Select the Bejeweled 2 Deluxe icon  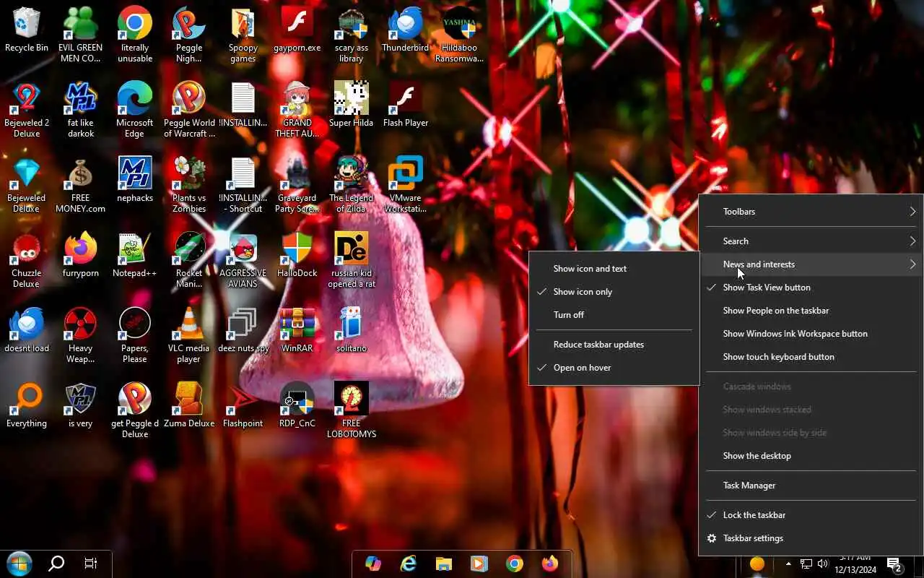(x=27, y=110)
